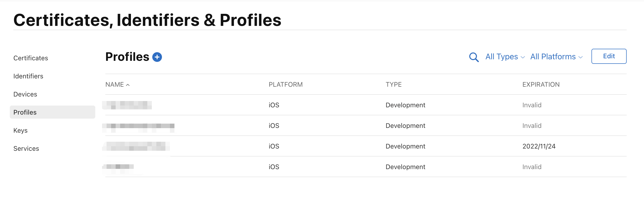Select Devices in the sidebar
The height and width of the screenshot is (199, 644).
(x=25, y=94)
